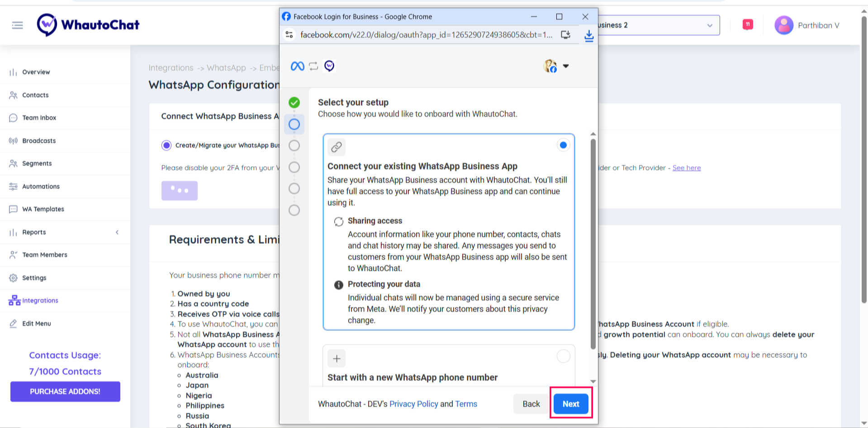The width and height of the screenshot is (868, 428).
Task: Select Integrations in the sidebar
Action: pos(40,300)
